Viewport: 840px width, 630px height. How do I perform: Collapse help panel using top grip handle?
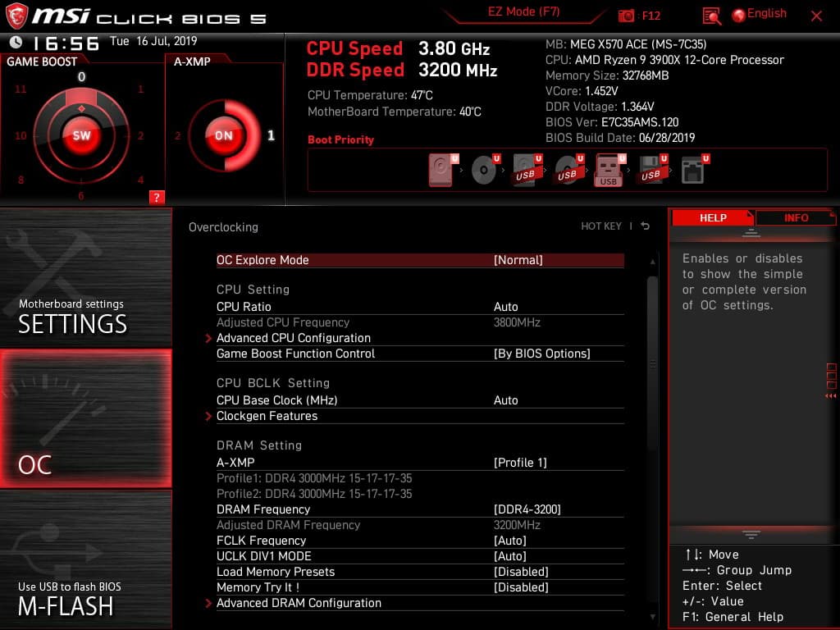click(x=751, y=233)
